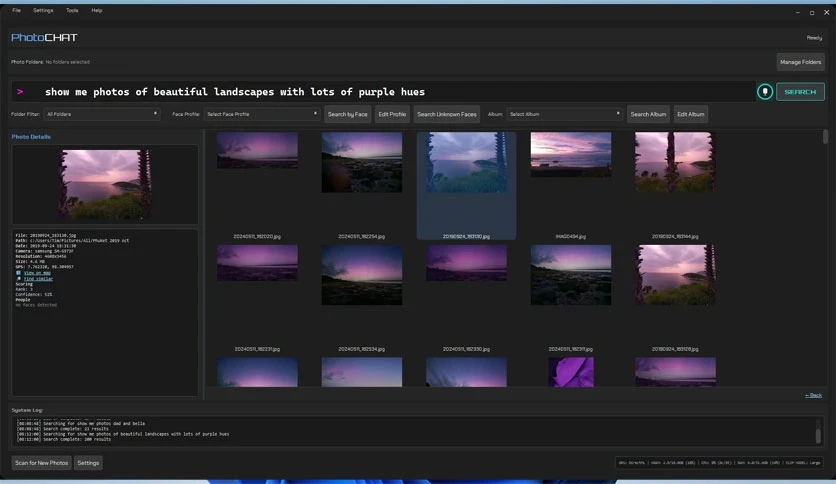The image size is (836, 484).
Task: Click the magnifier icon beside Find similar
Action: [x=18, y=279]
